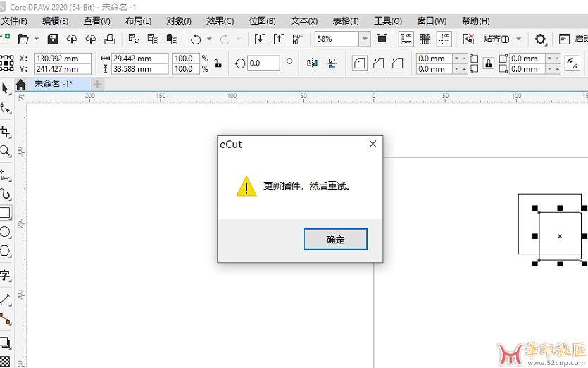Screen dimensions: 588x368
Task: Open the 工具(O) menu
Action: pyautogui.click(x=388, y=21)
